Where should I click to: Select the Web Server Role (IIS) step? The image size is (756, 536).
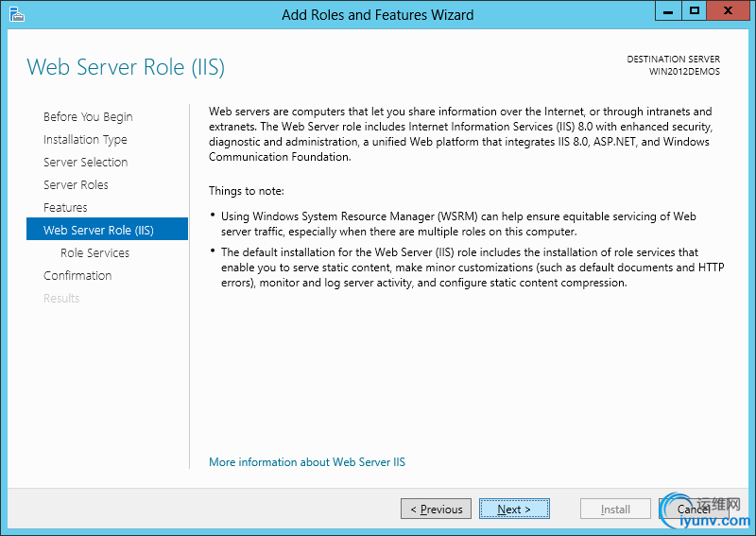(x=107, y=230)
